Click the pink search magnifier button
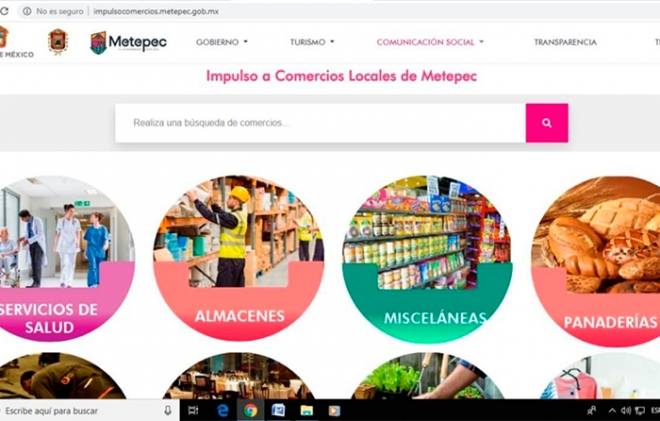660x421 pixels. 546,123
